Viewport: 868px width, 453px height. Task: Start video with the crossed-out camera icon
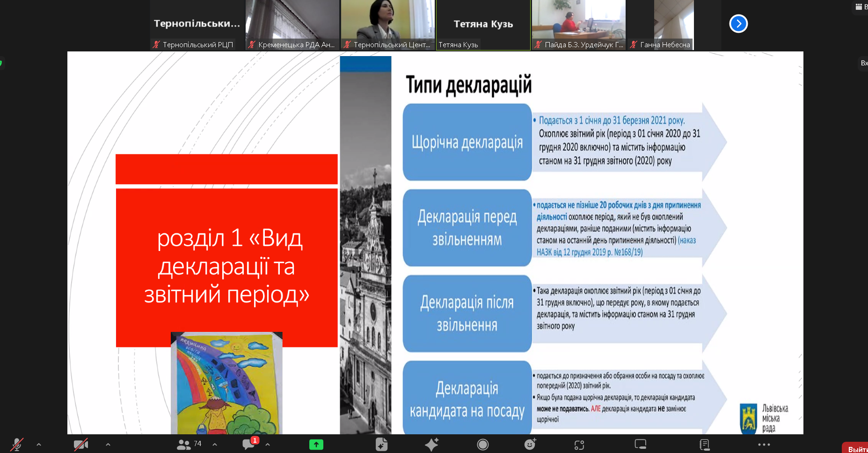point(81,445)
